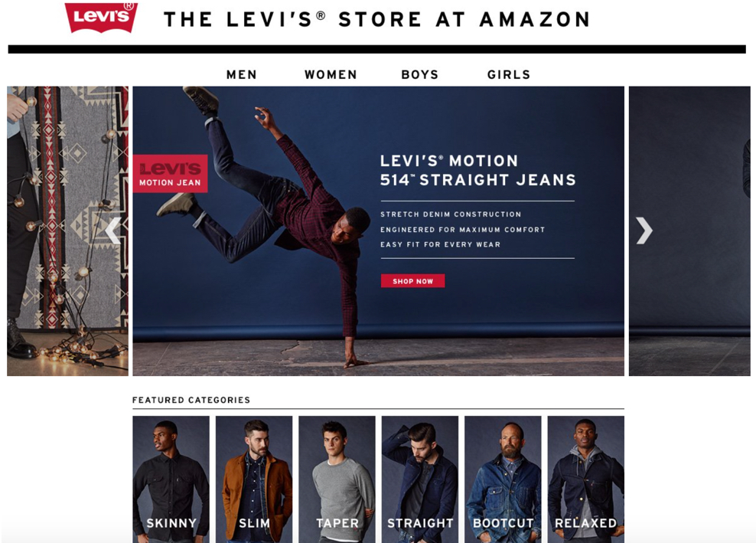Choose the BOOTCUT fit category thumbnail
The image size is (756, 543).
tap(503, 479)
